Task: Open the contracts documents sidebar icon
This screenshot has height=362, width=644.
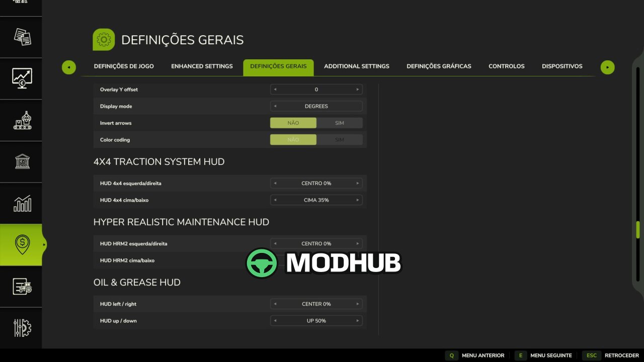Action: pos(22,37)
